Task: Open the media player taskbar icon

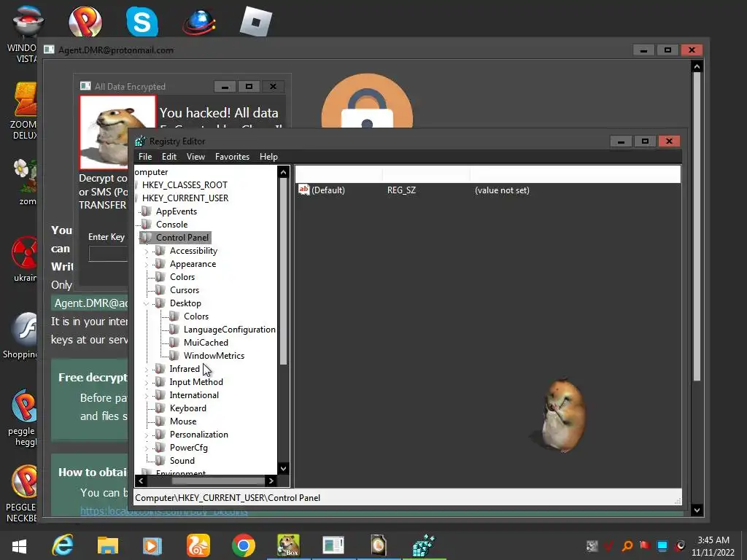Action: 152,545
